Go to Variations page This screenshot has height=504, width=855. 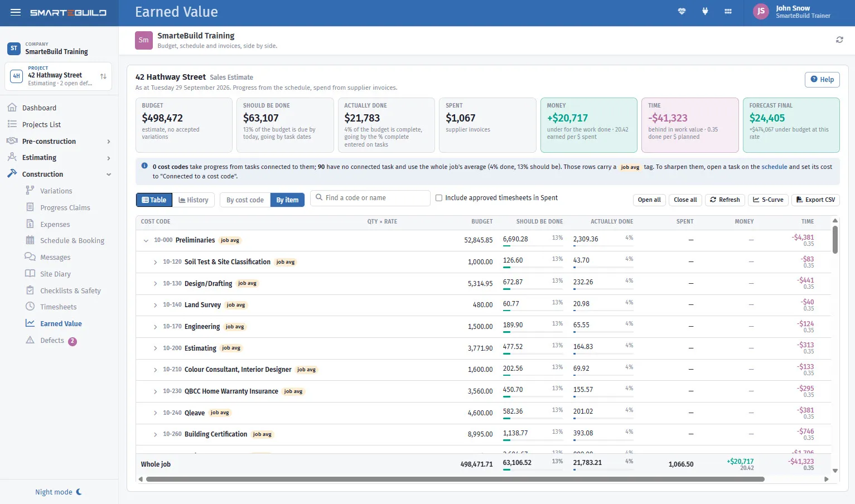56,191
